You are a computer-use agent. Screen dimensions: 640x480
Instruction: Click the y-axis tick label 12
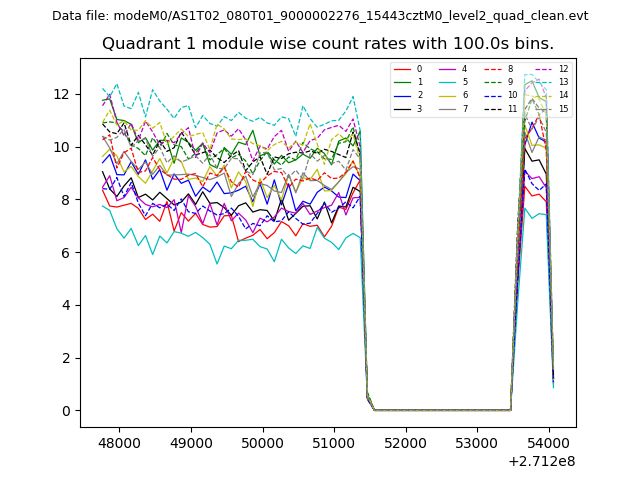pos(62,94)
